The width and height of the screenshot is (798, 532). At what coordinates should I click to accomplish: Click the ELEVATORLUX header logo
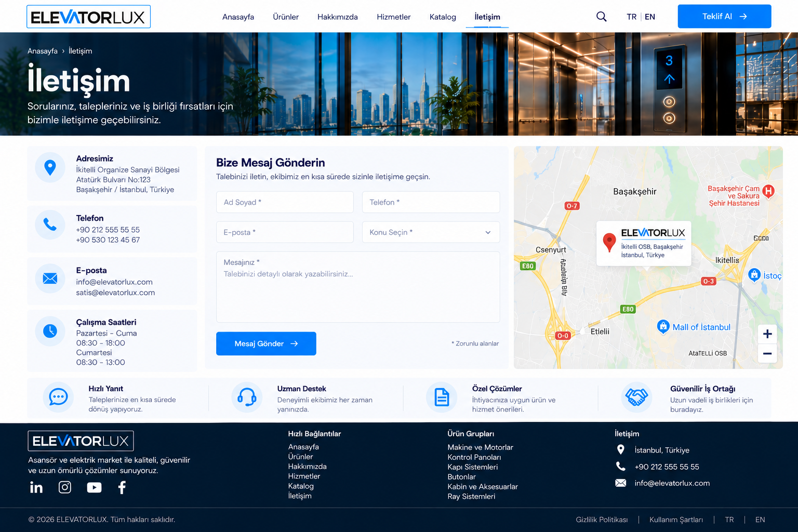(x=88, y=17)
